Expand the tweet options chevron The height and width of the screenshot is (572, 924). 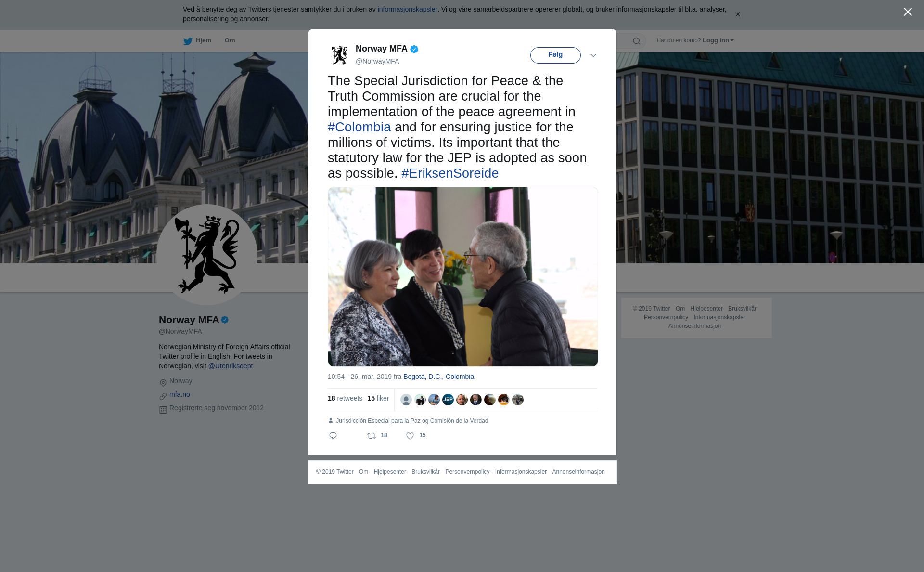click(593, 55)
